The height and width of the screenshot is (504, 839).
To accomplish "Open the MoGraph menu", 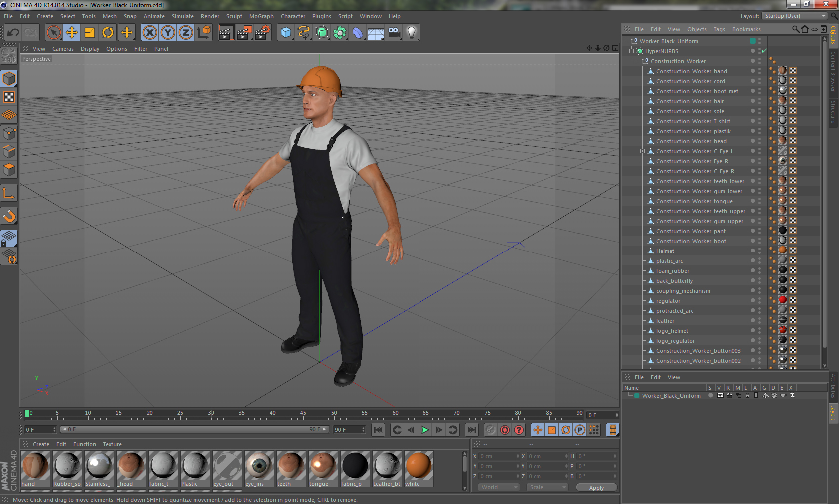I will [x=261, y=16].
